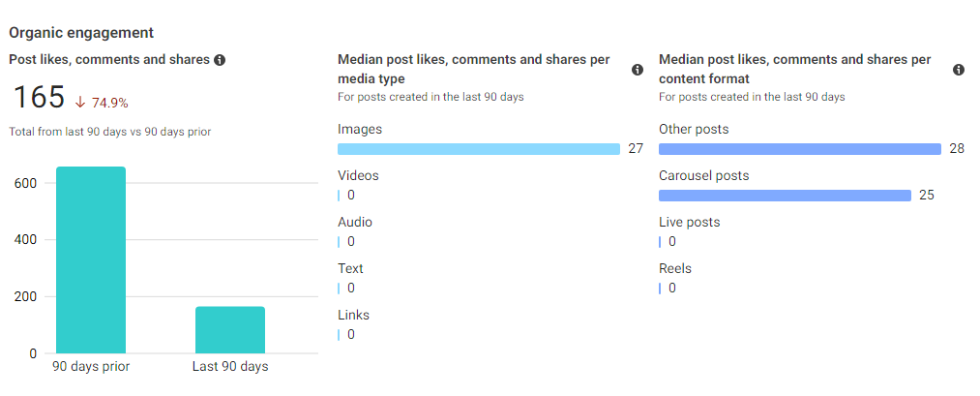Select the Last 90 days bar
The height and width of the screenshot is (396, 980).
[x=230, y=329]
